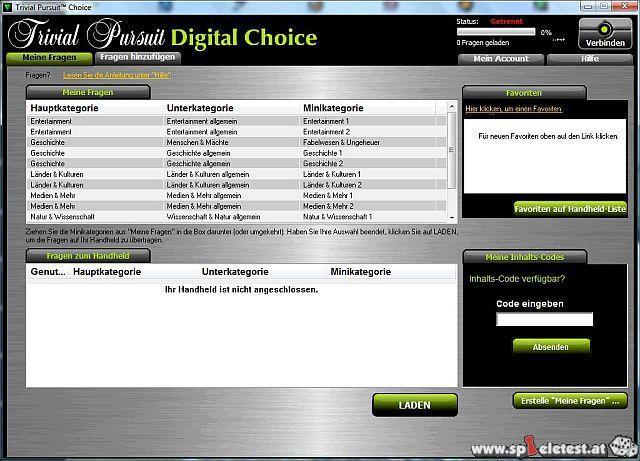Click the LADEN button
This screenshot has width=640, height=461.
(415, 405)
